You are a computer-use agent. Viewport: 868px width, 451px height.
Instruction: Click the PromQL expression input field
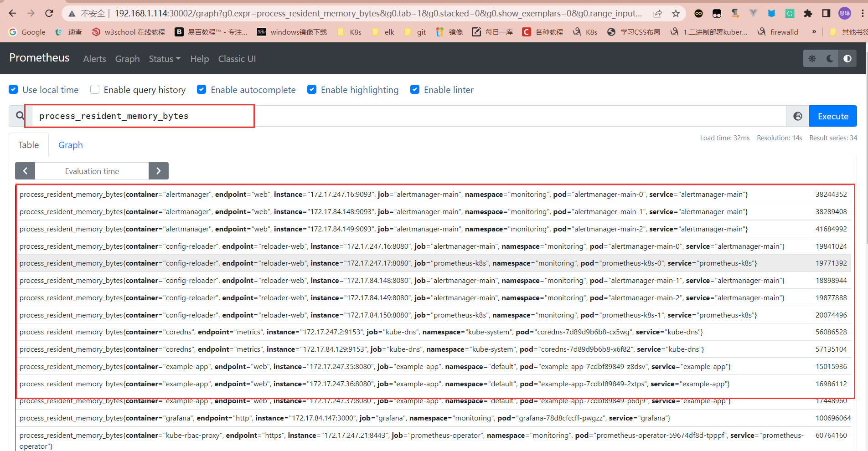409,116
